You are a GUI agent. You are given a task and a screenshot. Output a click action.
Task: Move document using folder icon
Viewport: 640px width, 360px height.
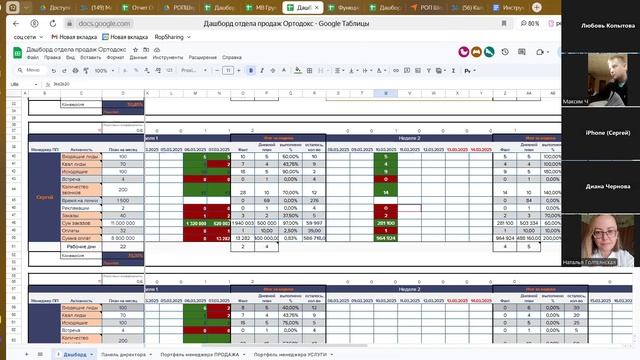(x=146, y=49)
